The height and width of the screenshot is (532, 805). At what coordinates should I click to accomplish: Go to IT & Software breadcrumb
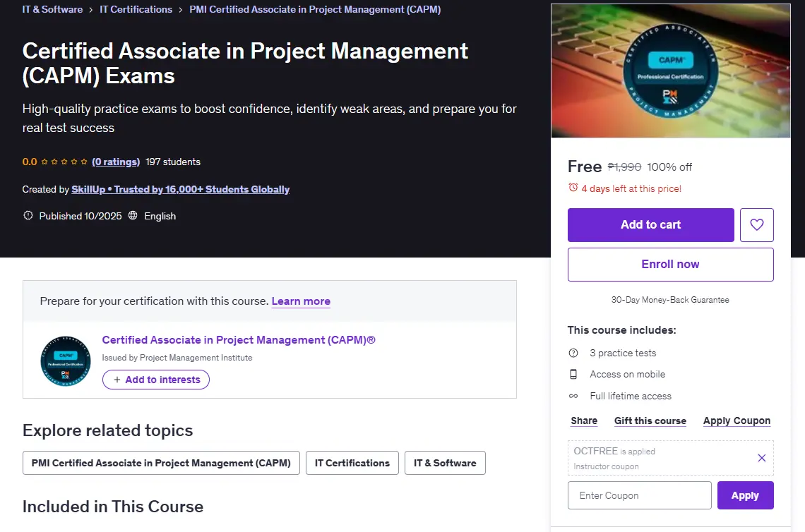52,9
